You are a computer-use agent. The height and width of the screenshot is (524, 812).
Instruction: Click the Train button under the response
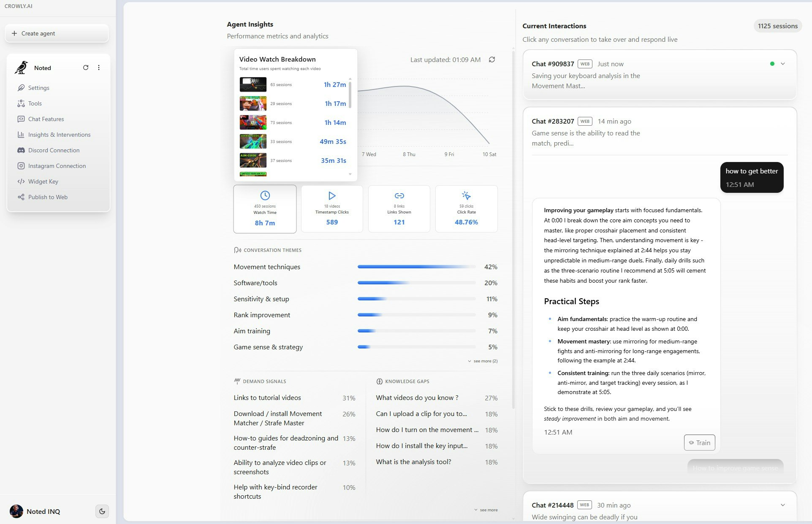(699, 443)
